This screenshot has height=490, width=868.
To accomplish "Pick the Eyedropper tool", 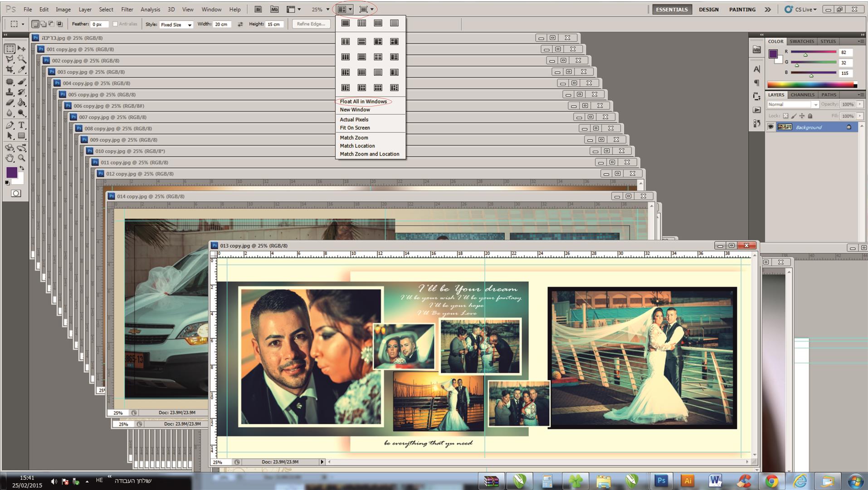I will (21, 69).
